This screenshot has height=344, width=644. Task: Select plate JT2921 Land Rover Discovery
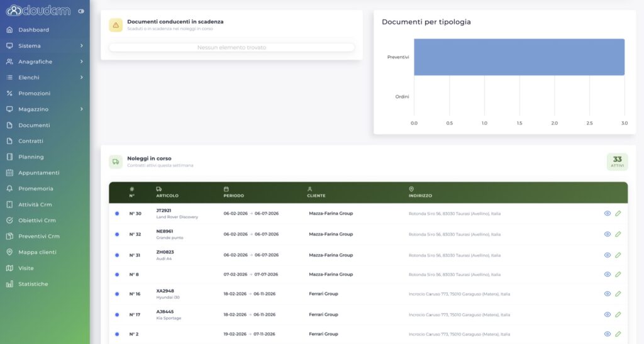[x=177, y=213]
